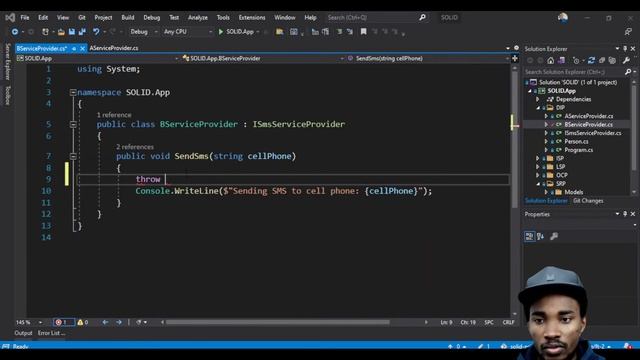Click the Undo arrow icon

pyautogui.click(x=96, y=32)
